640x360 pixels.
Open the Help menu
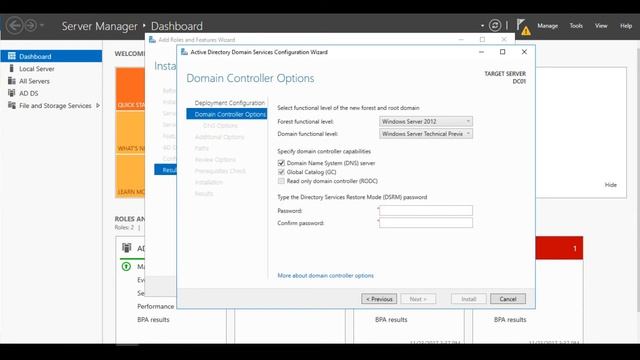626,26
